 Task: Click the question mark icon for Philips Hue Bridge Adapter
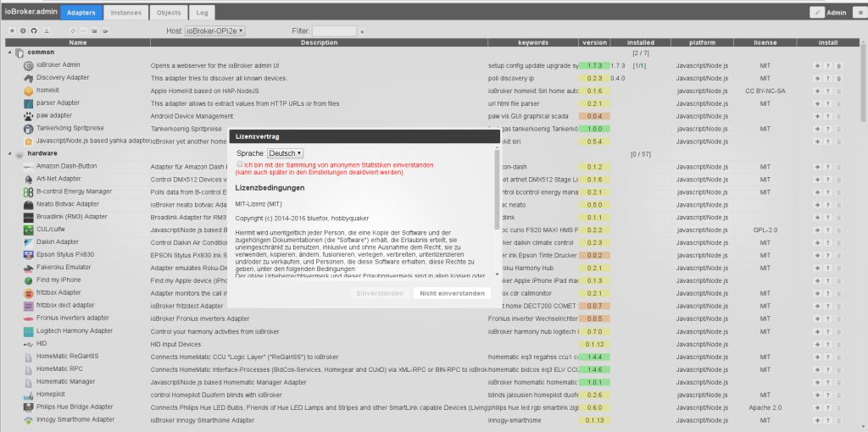(828, 407)
